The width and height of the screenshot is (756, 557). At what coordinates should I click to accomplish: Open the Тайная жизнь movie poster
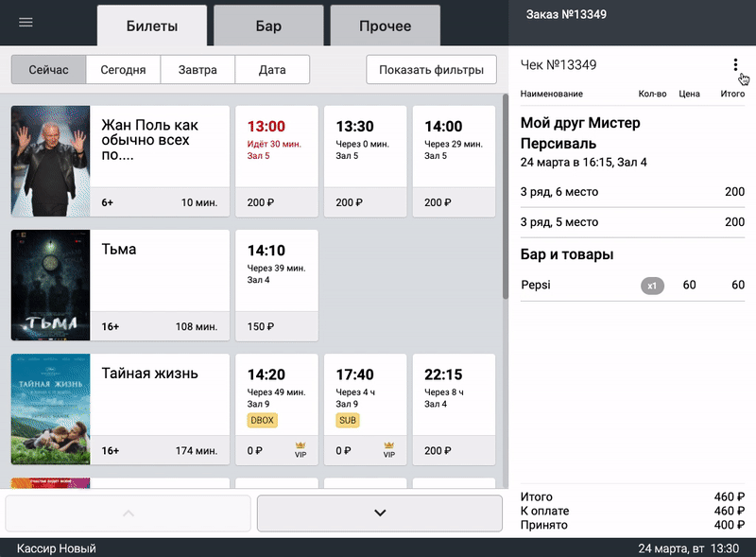(51, 409)
